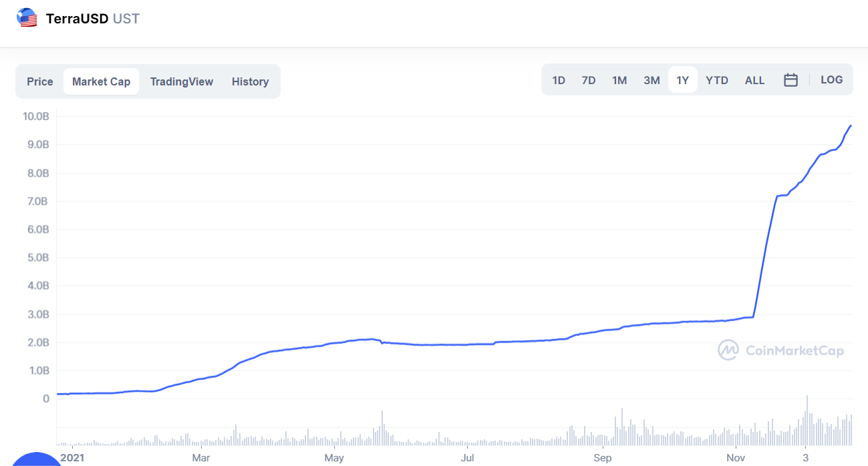868x466 pixels.
Task: Set chart range to 1D
Action: coord(559,80)
